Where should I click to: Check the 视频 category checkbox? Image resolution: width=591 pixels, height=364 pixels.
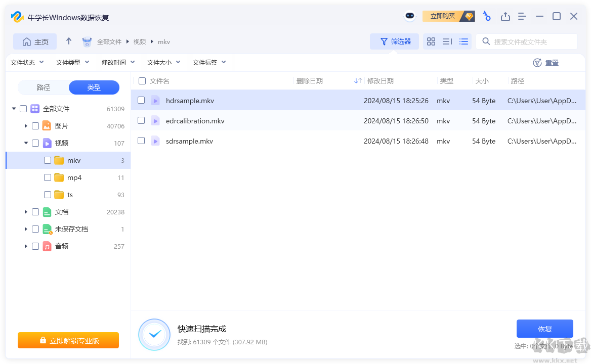pos(35,143)
